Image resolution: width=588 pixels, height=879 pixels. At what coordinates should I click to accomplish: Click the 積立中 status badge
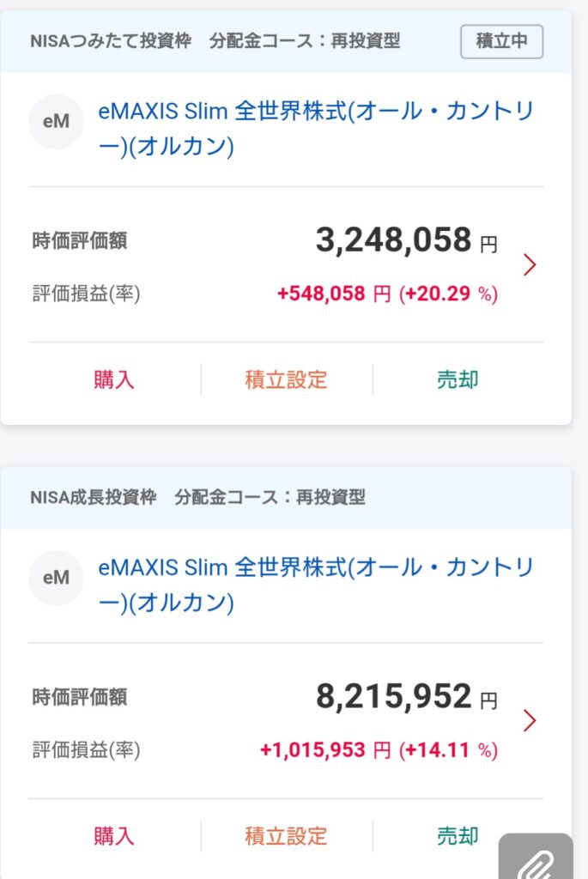coord(502,39)
